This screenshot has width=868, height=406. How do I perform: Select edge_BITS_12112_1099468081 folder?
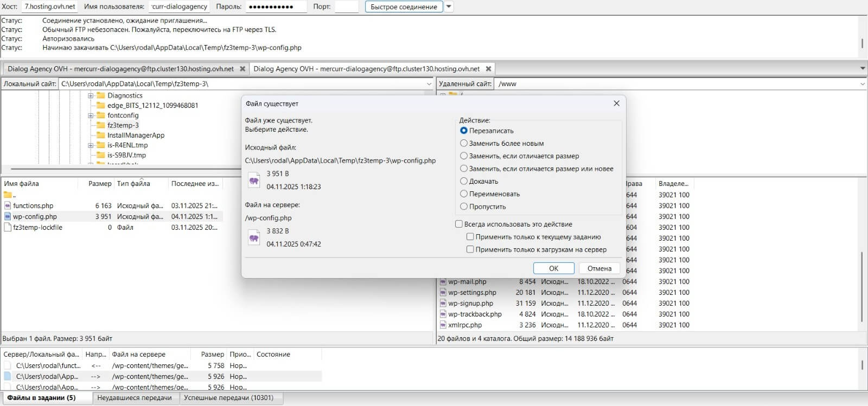point(152,106)
